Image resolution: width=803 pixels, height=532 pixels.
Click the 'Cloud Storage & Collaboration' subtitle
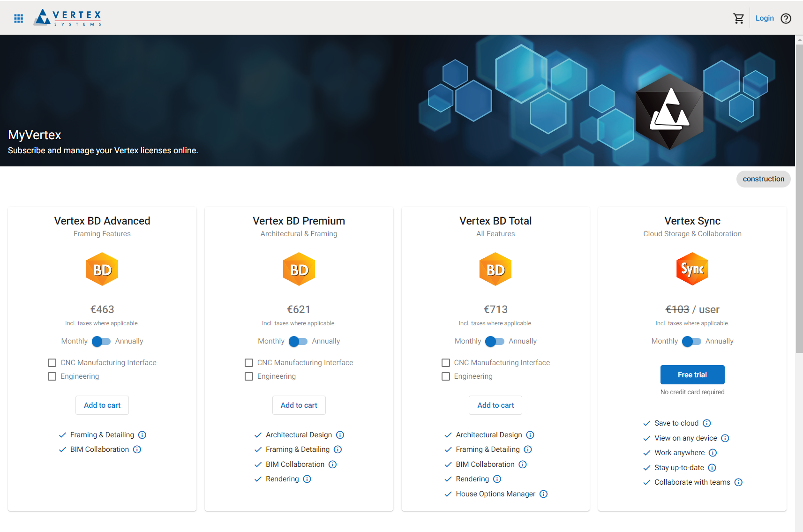[692, 234]
